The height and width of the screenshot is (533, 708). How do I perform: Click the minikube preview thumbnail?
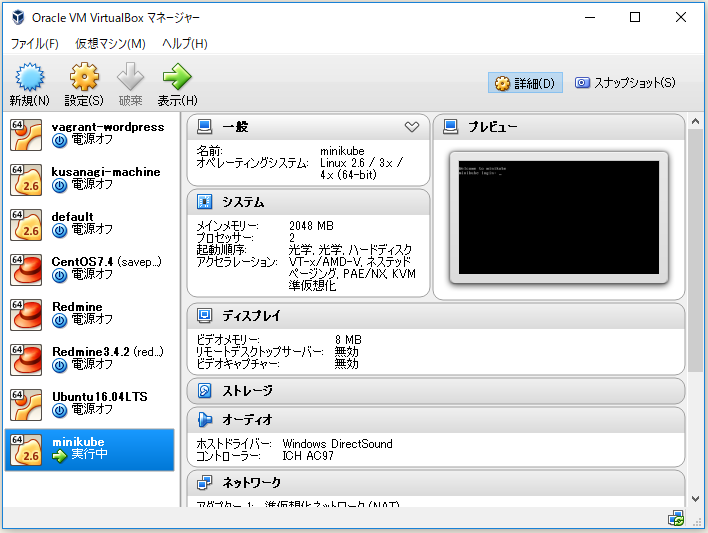(559, 217)
